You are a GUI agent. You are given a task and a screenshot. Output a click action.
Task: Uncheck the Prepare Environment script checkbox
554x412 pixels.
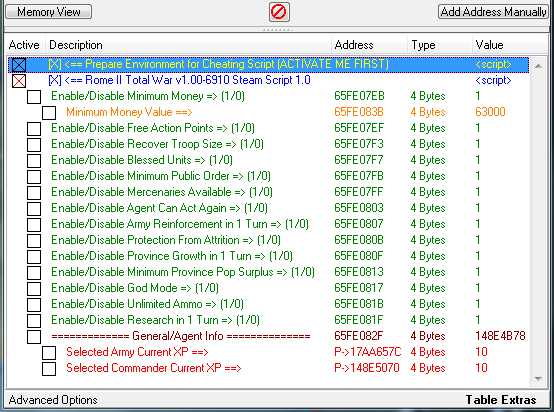[19, 65]
